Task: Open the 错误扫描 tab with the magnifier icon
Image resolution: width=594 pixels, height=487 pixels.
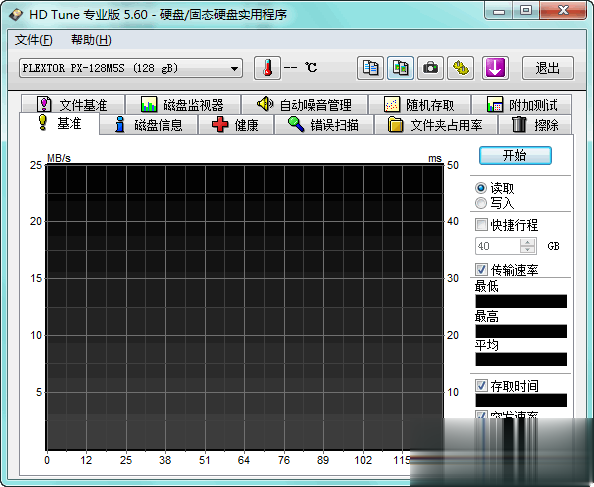Action: tap(324, 125)
